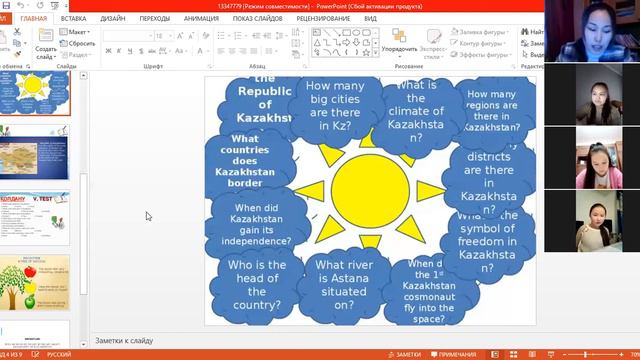The width and height of the screenshot is (640, 360).
Task: Redo the last action
Action: [40, 6]
